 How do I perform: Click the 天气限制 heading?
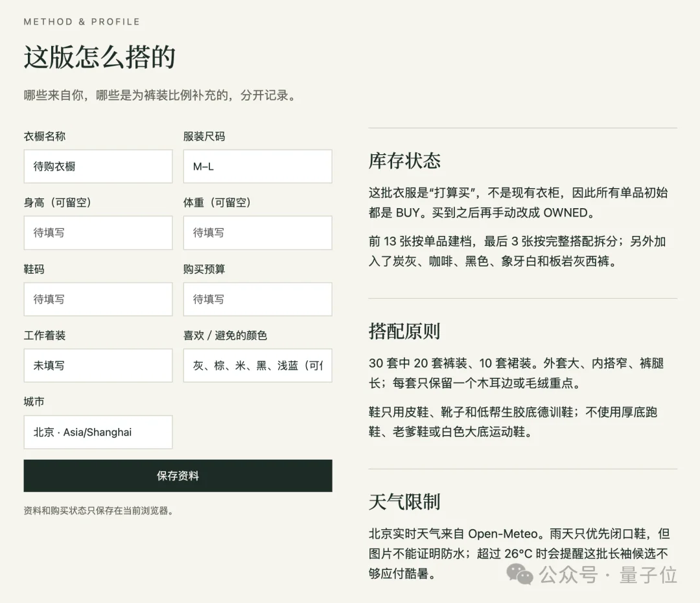pyautogui.click(x=404, y=502)
